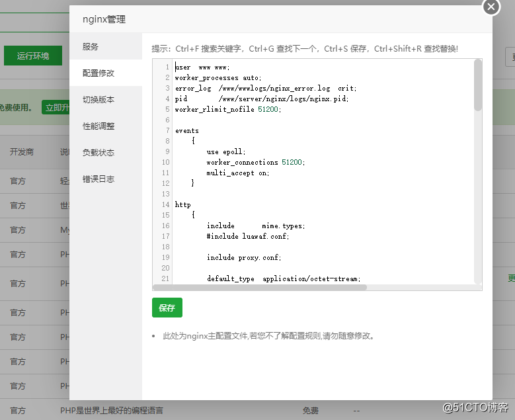
Task: Click the shortcut hint text above editor
Action: [305, 49]
